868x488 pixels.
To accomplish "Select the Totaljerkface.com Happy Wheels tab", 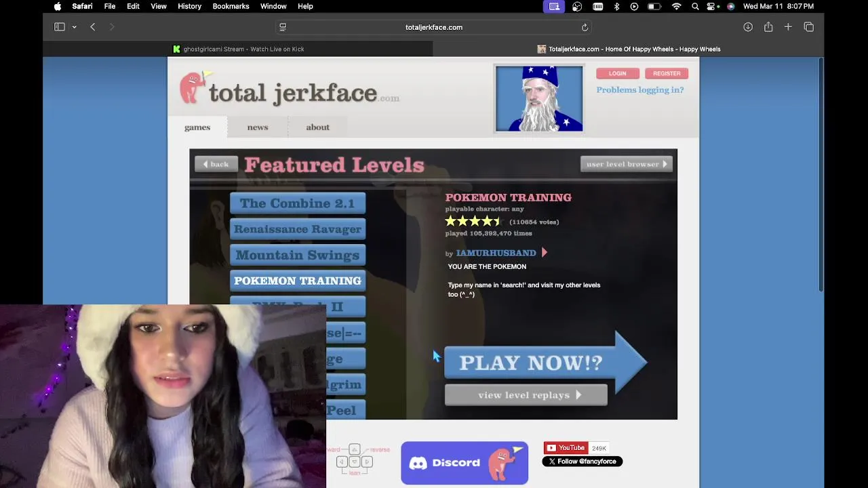I will tap(629, 49).
